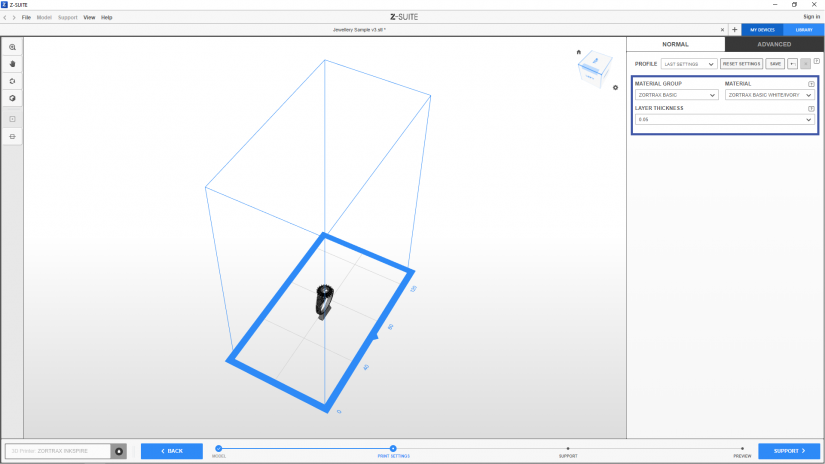This screenshot has width=825, height=464.
Task: Click the Reset Settings button
Action: (x=741, y=63)
